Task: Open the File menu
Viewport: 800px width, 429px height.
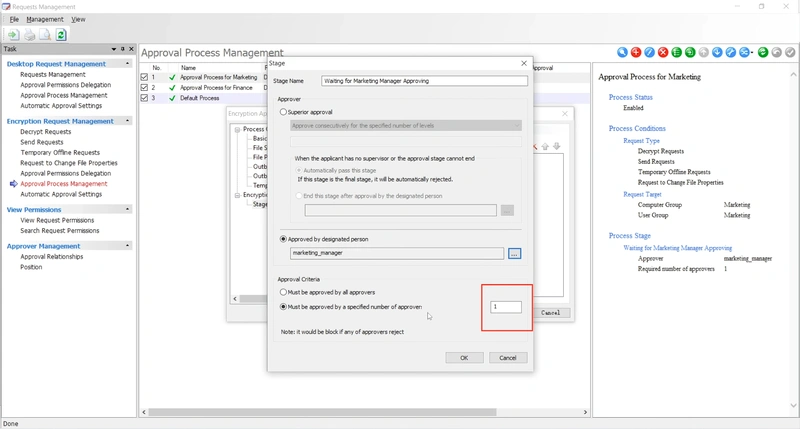Action: point(14,19)
